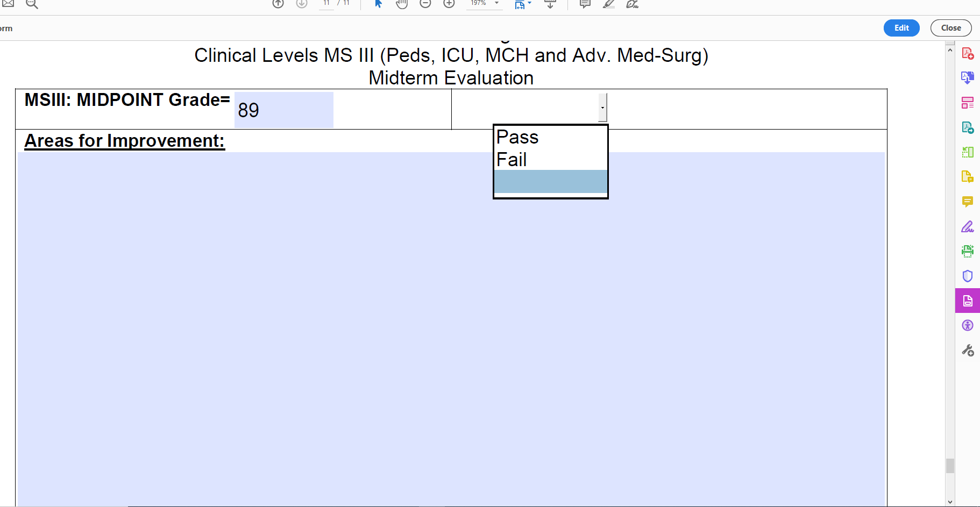Image resolution: width=980 pixels, height=507 pixels.
Task: Click the Edit button
Action: pyautogui.click(x=901, y=27)
